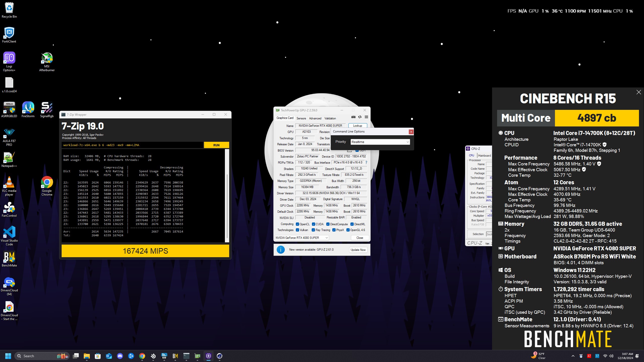Click the Lookup button in GPU-Z

click(357, 126)
